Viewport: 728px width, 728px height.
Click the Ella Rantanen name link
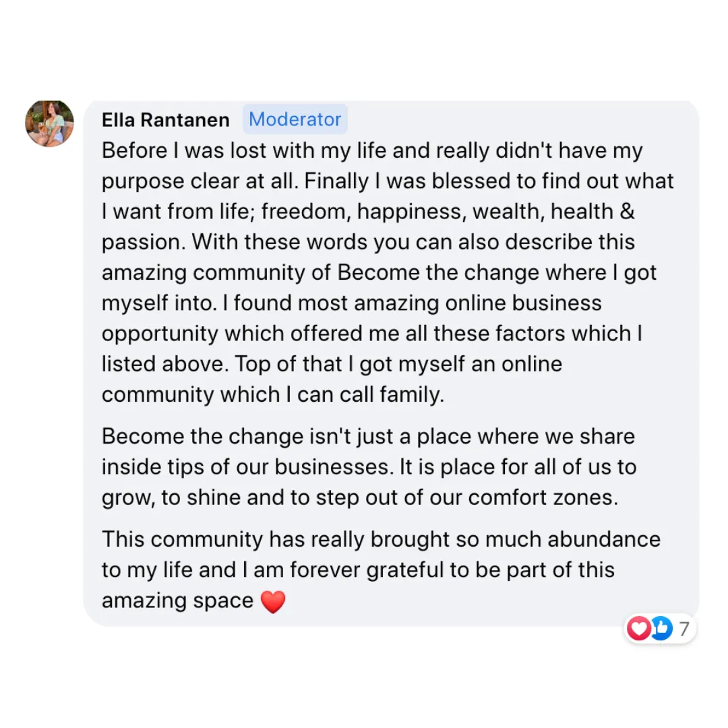(x=166, y=120)
